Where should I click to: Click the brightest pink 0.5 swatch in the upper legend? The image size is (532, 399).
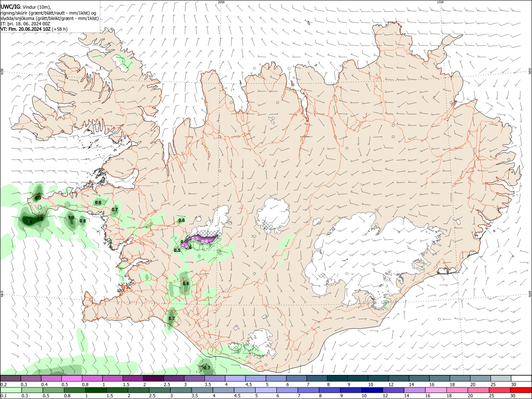pos(71,379)
